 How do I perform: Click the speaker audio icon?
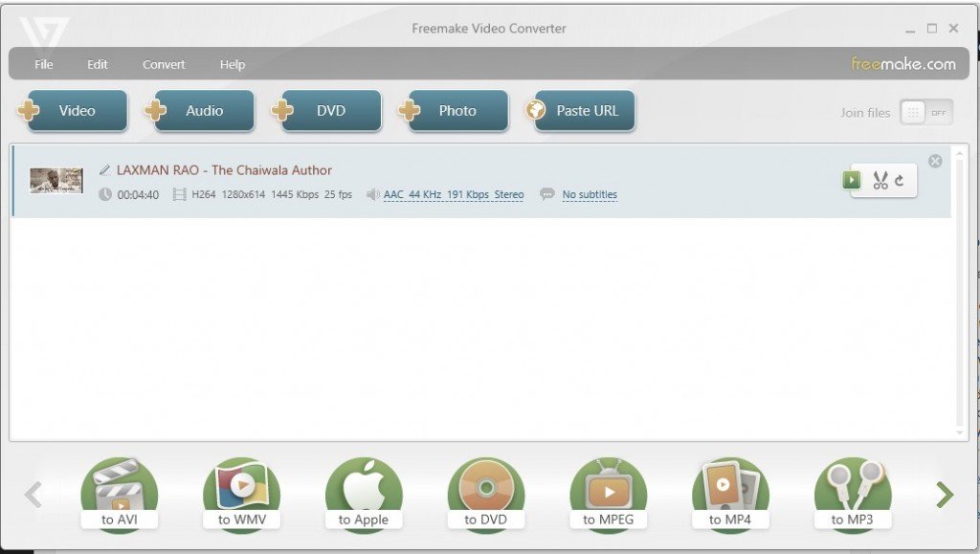372,195
